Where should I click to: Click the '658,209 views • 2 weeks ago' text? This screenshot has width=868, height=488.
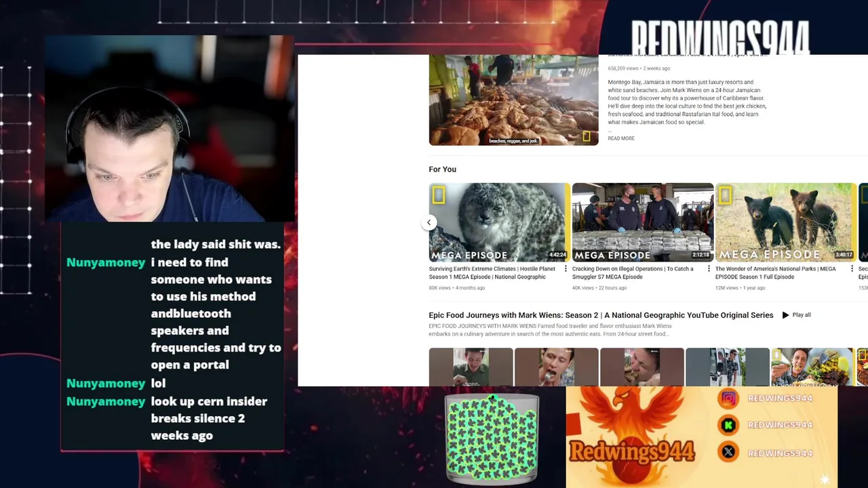[639, 68]
